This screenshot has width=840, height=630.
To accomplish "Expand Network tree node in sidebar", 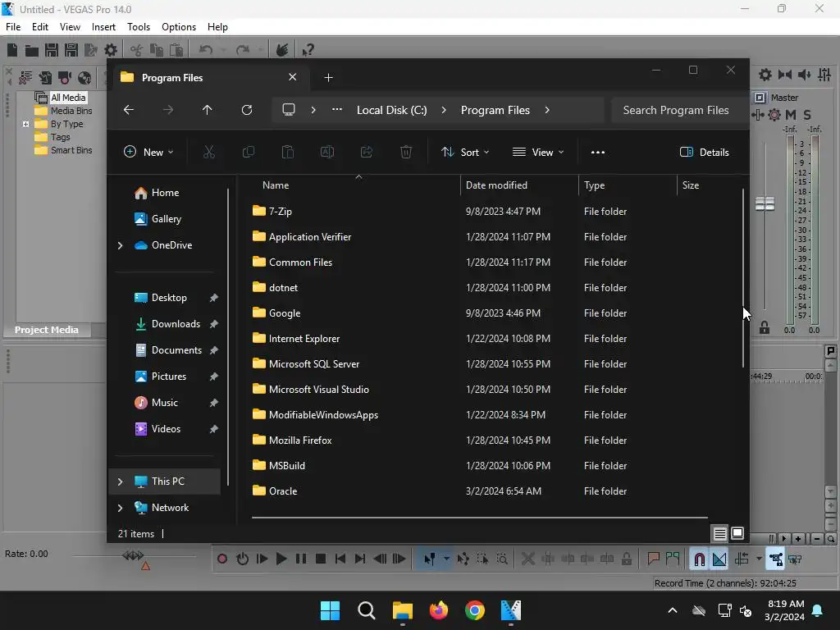I will point(120,508).
